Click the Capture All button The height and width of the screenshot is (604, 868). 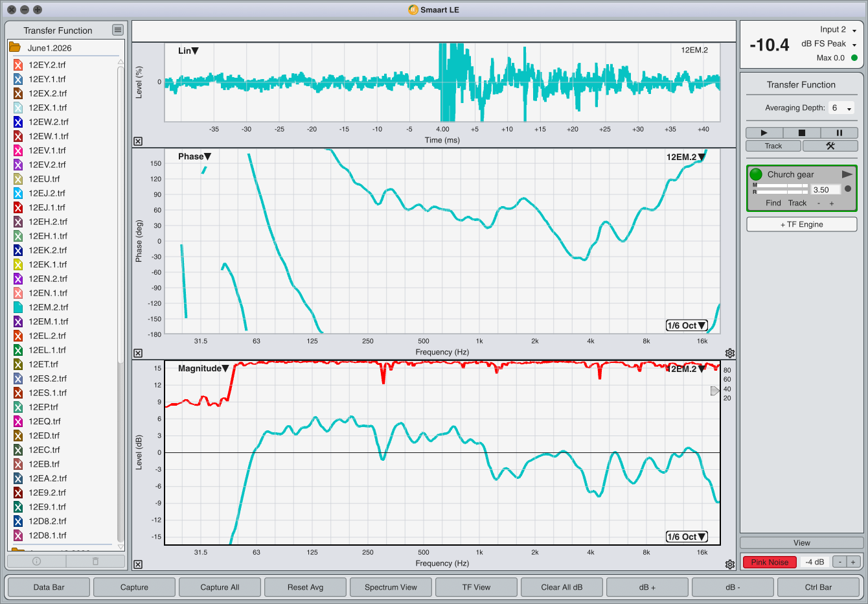click(x=220, y=587)
